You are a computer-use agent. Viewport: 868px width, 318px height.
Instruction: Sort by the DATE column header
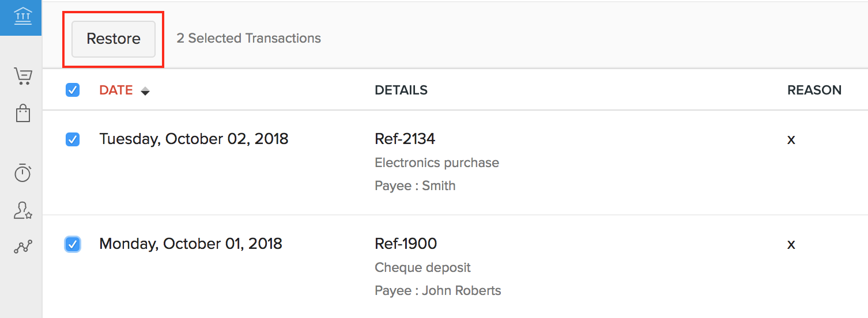[x=116, y=90]
